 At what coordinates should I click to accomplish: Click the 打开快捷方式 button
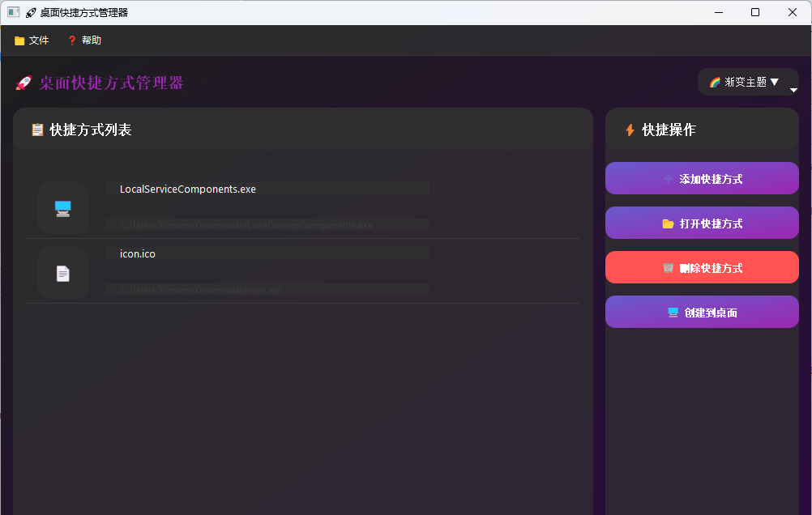[x=702, y=223]
